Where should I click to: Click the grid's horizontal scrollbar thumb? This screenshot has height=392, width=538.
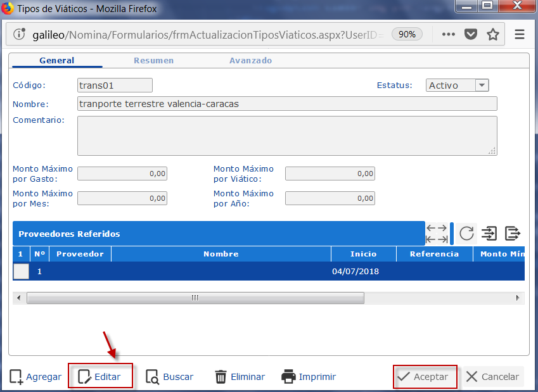[x=195, y=298]
